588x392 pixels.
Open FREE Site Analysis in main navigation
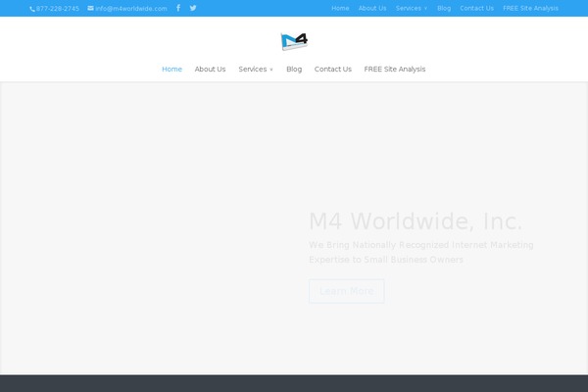click(x=395, y=69)
